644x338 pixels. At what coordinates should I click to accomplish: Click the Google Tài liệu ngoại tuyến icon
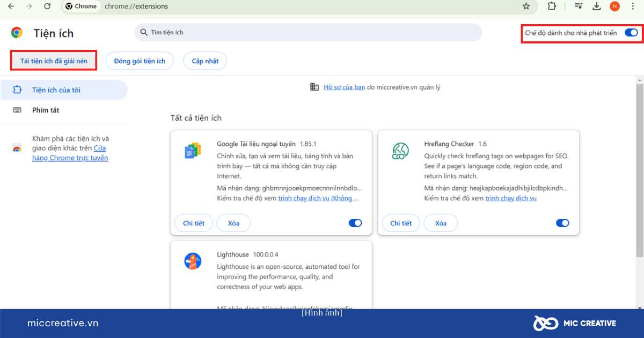click(x=193, y=151)
